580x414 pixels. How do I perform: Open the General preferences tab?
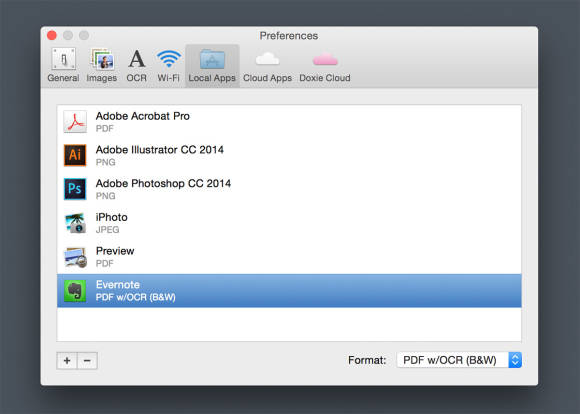pos(63,65)
